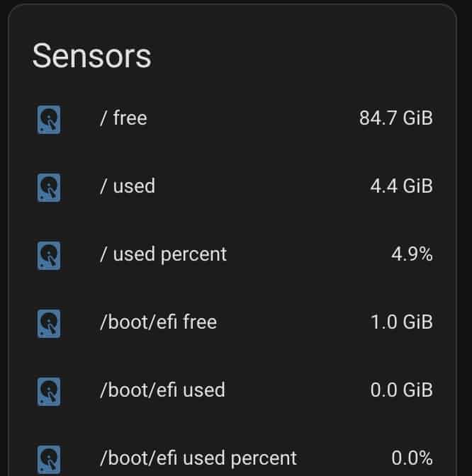Click the 4.4 GiB value

click(401, 186)
